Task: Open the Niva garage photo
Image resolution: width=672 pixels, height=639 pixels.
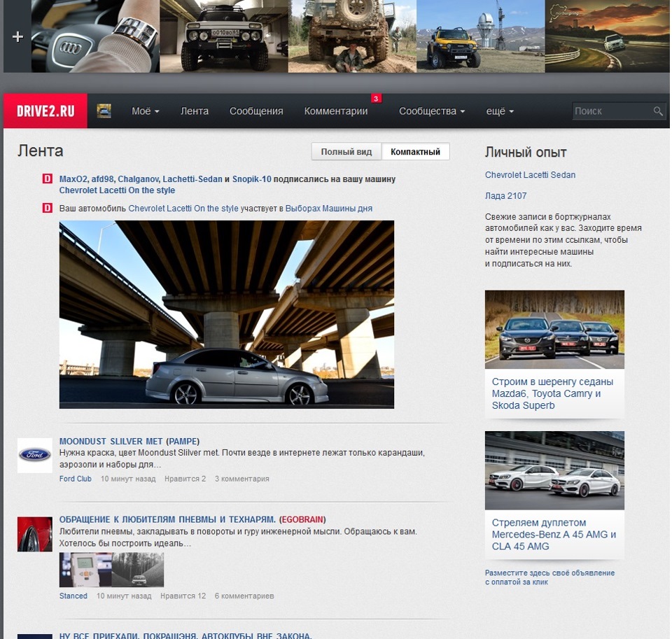Action: click(x=224, y=36)
